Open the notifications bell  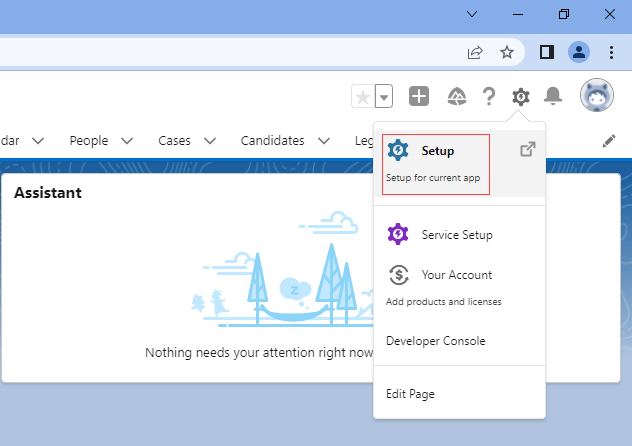pyautogui.click(x=553, y=96)
